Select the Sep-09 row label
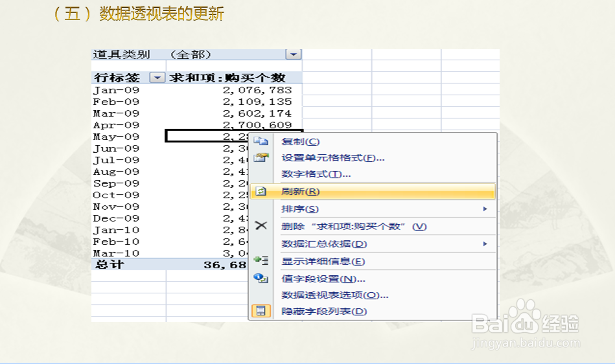The height and width of the screenshot is (364, 615). point(116,183)
